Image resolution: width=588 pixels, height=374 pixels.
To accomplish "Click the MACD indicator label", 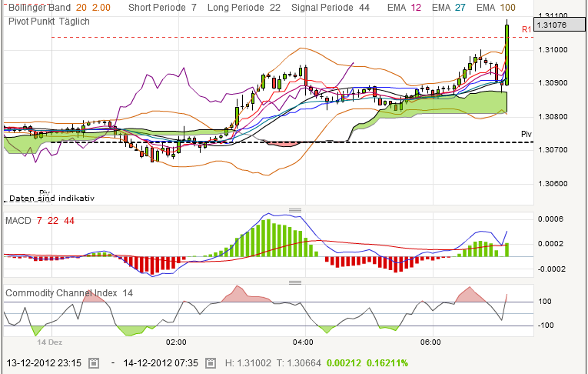I will tap(18, 221).
